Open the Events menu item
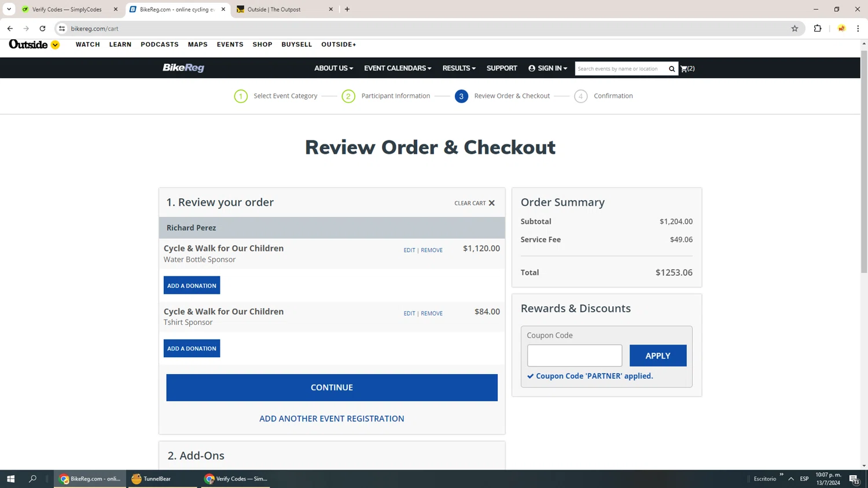This screenshot has width=868, height=488. [230, 45]
